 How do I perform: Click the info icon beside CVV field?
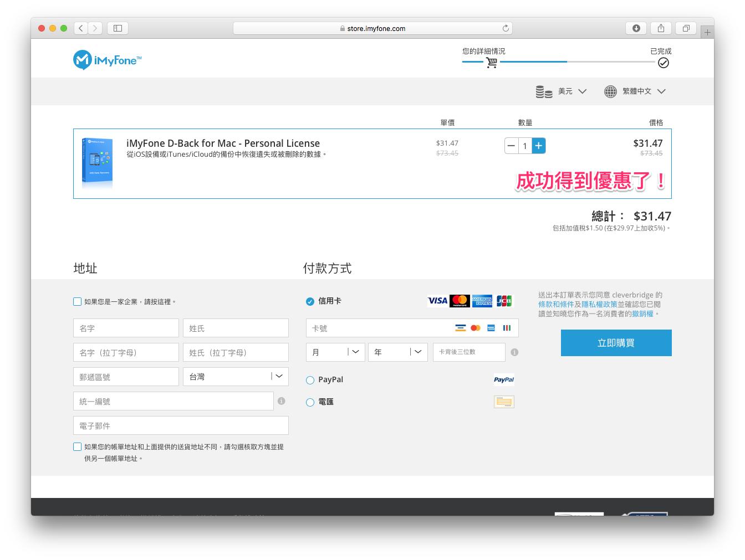[x=514, y=352]
